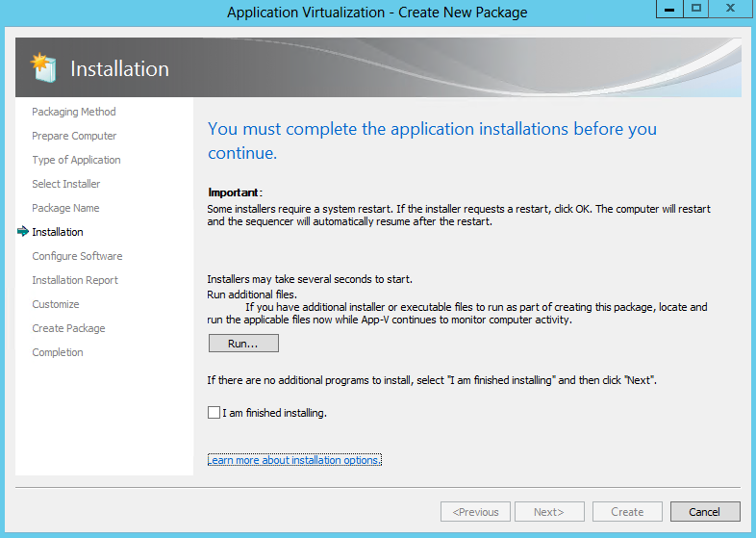The height and width of the screenshot is (538, 756).
Task: Select the Customize step in sidebar
Action: tap(56, 304)
